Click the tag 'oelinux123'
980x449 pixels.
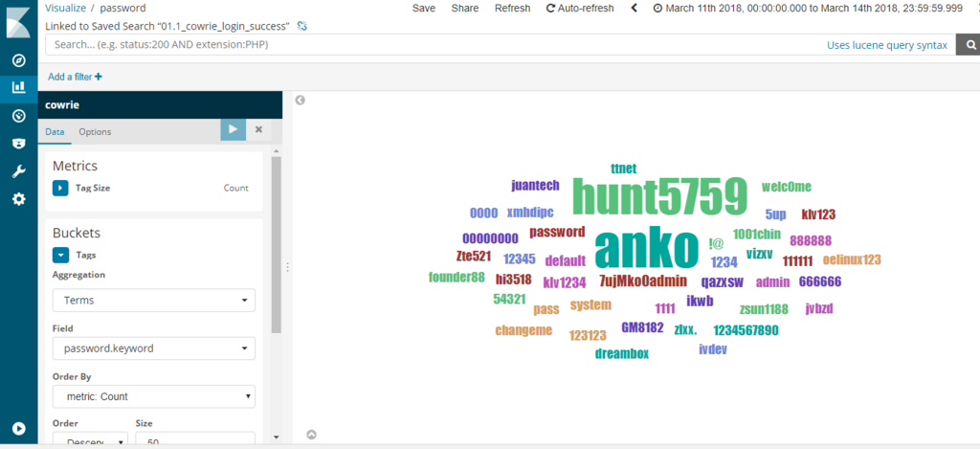point(852,259)
